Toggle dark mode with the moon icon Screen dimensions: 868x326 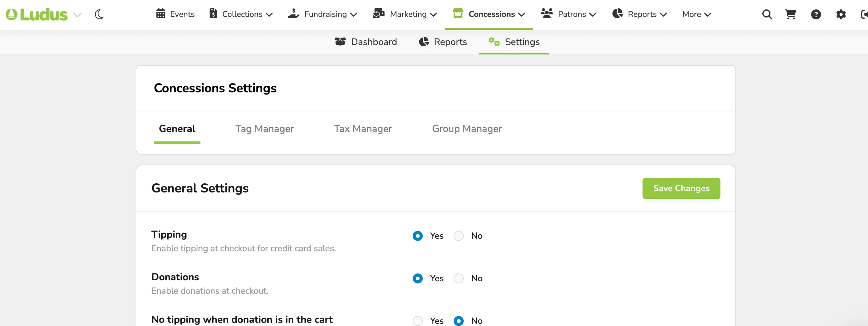click(99, 14)
